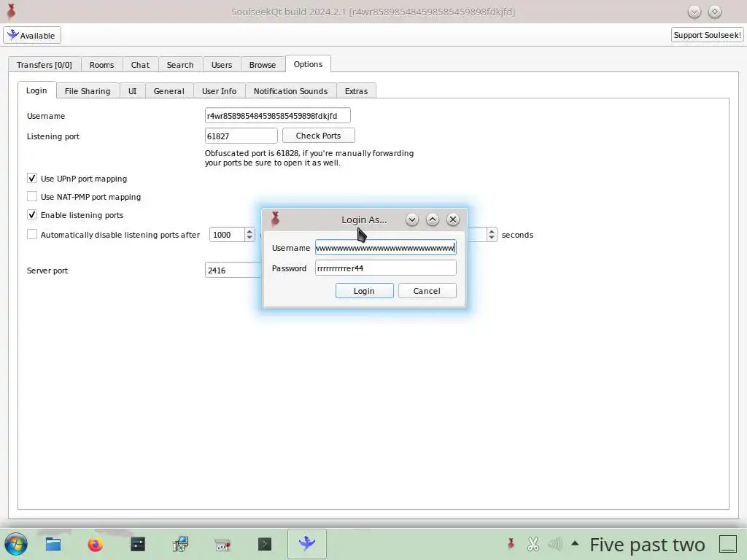Minimize the Login As dialog with down chevron
Image resolution: width=747 pixels, height=560 pixels.
pos(412,219)
